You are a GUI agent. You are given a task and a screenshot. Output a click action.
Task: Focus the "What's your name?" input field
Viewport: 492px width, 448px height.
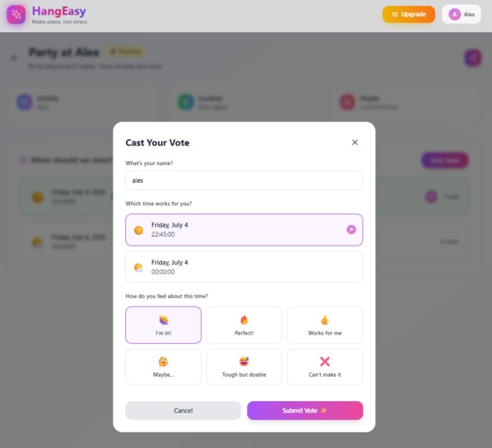tap(244, 181)
